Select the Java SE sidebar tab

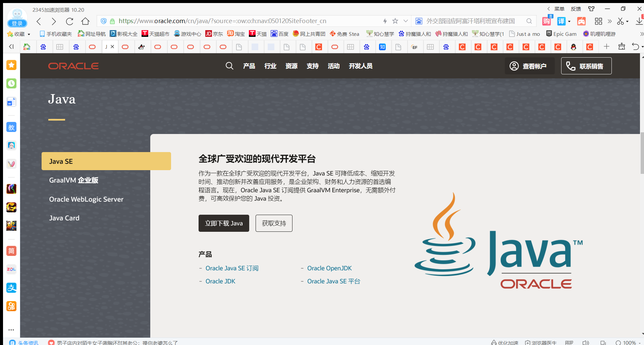pyautogui.click(x=106, y=161)
